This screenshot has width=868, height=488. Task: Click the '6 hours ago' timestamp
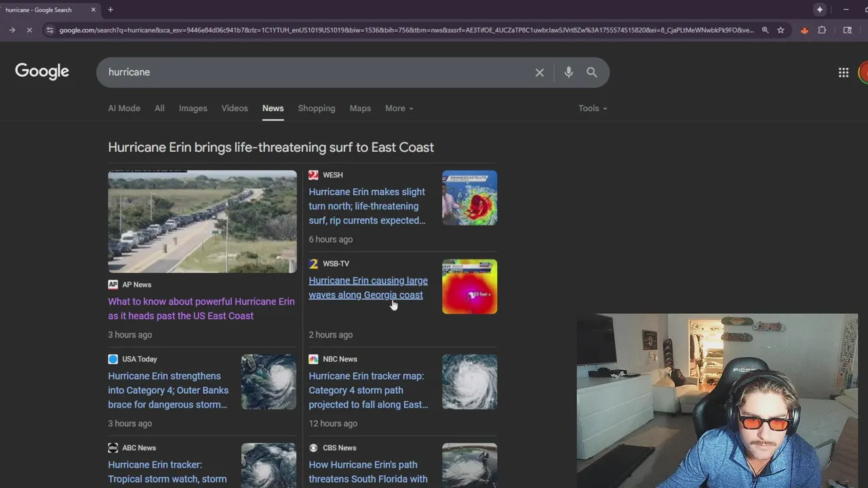coord(330,239)
